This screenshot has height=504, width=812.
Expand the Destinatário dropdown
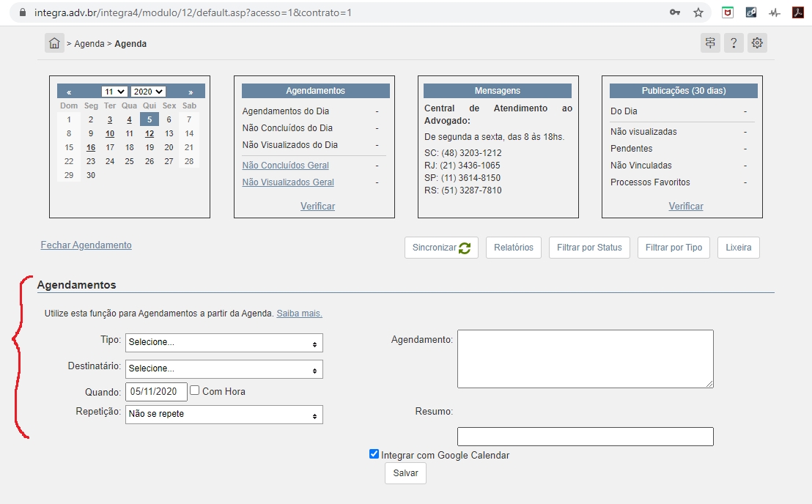pyautogui.click(x=224, y=368)
